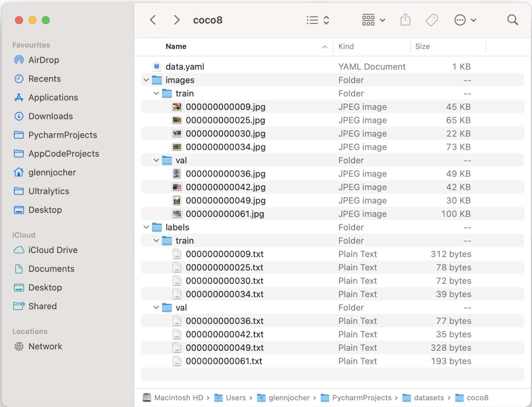The image size is (532, 407).
Task: Open iCloud Drive from the sidebar
Action: click(53, 250)
